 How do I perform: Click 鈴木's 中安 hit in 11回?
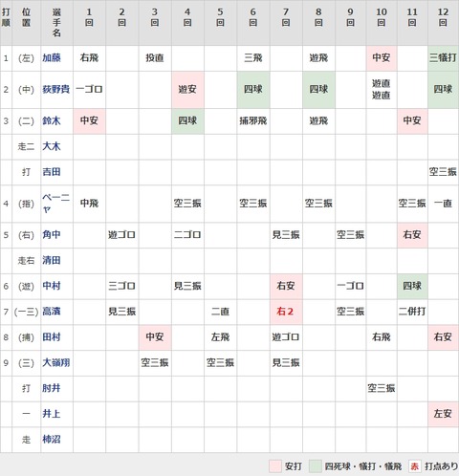coord(412,120)
